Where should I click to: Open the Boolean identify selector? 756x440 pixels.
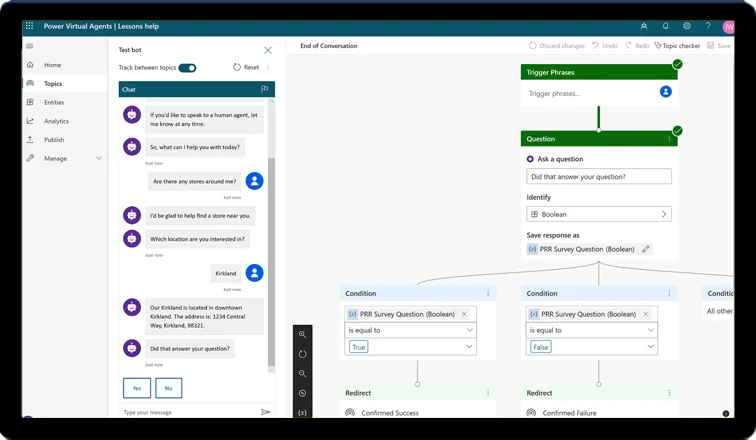tap(599, 214)
